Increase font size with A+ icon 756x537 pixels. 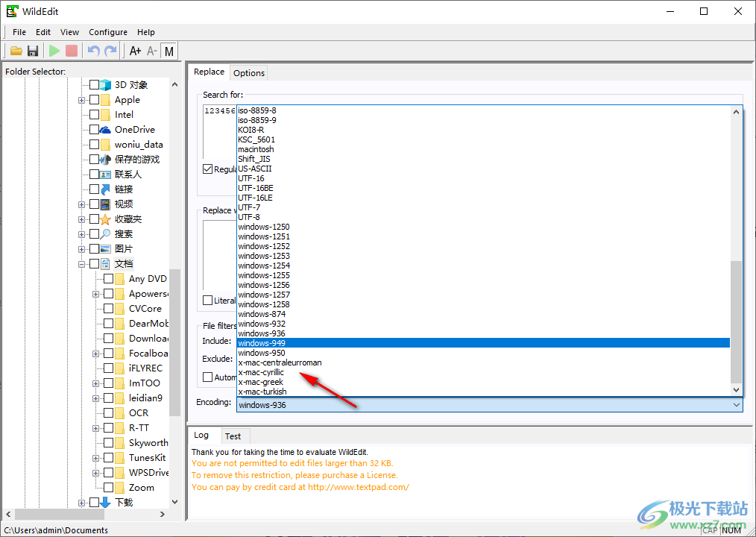135,51
